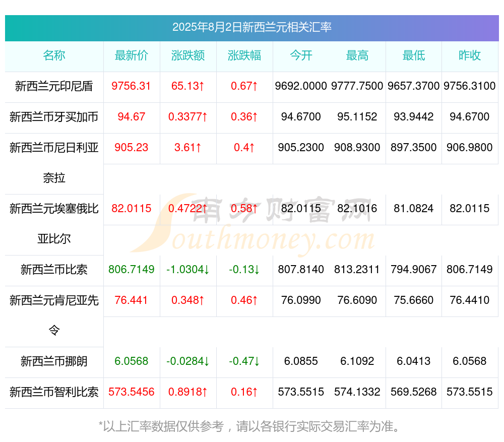Viewport: 504px width, 442px height.
Task: Click latest price 9756.31
Action: click(131, 86)
